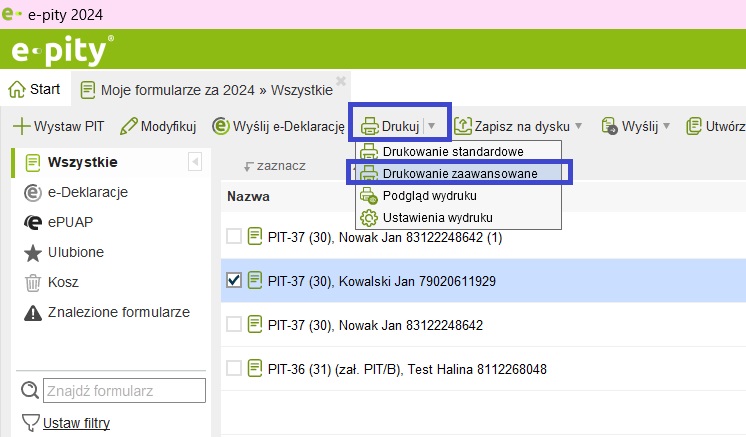Viewport: 746px width, 437px height.
Task: Expand the Drukuj dropdown arrow
Action: pos(432,127)
